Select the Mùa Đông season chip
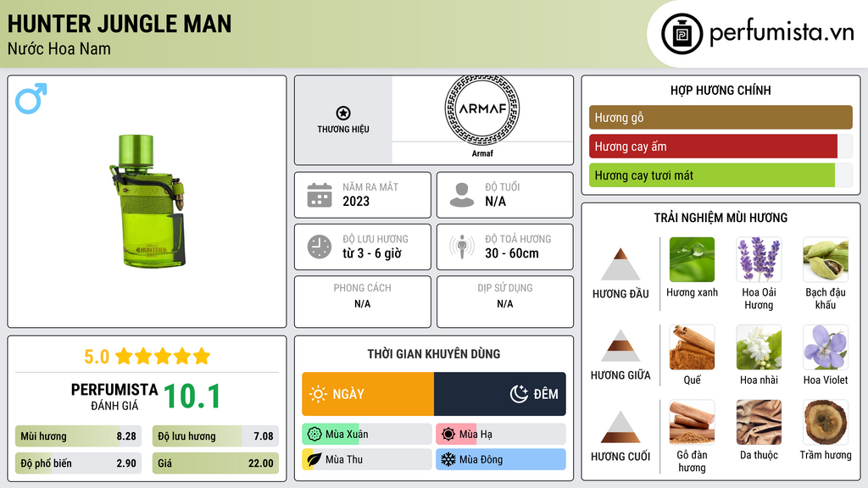This screenshot has width=868, height=488. (500, 459)
